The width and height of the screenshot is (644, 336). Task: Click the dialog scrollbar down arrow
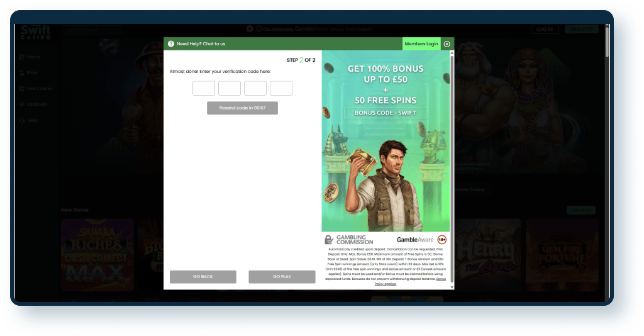click(x=452, y=287)
